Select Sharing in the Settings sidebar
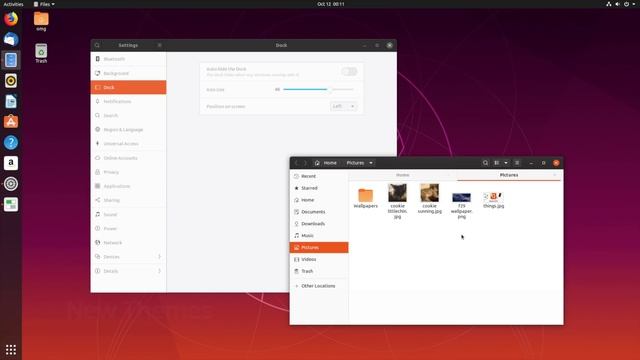Image resolution: width=640 pixels, height=360 pixels. click(x=128, y=200)
